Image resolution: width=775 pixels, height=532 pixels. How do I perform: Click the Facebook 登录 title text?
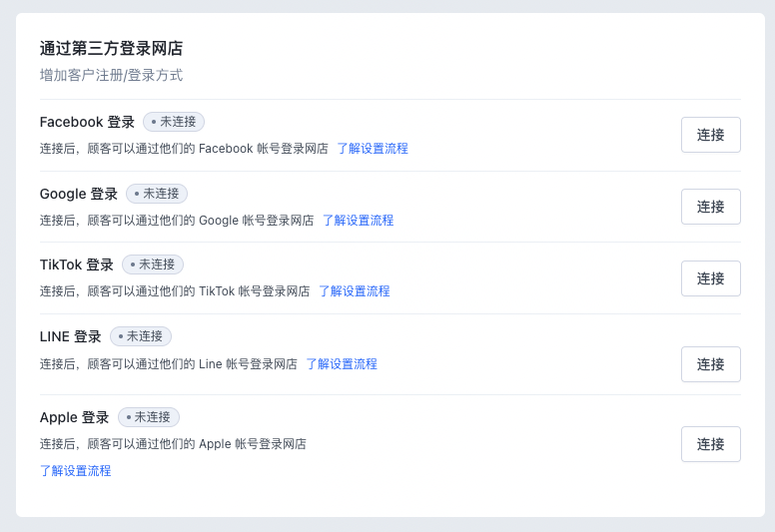[87, 122]
